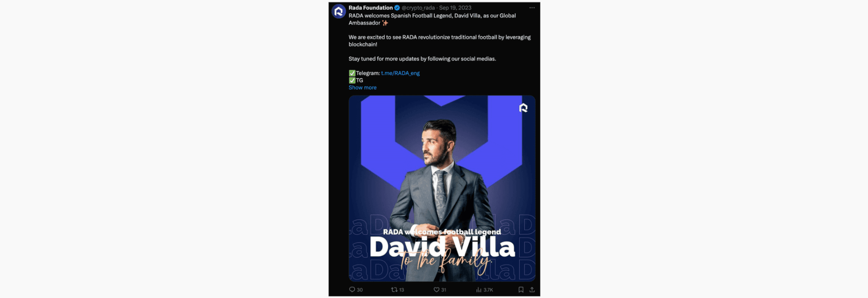
Task: Open the t.me/RADA_eng Telegram link
Action: point(400,73)
